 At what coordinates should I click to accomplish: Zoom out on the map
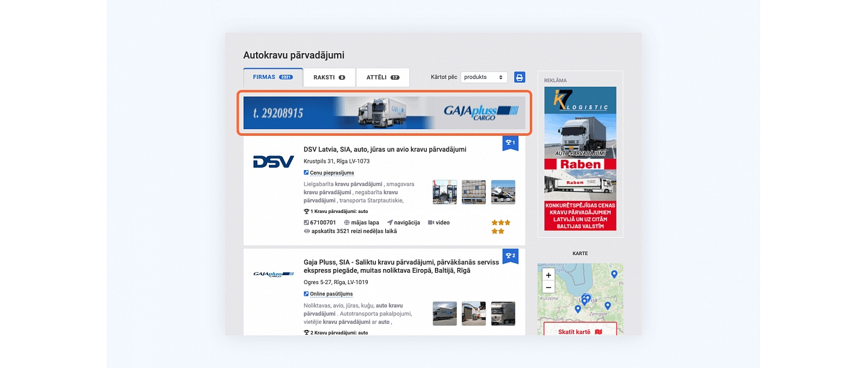(548, 287)
